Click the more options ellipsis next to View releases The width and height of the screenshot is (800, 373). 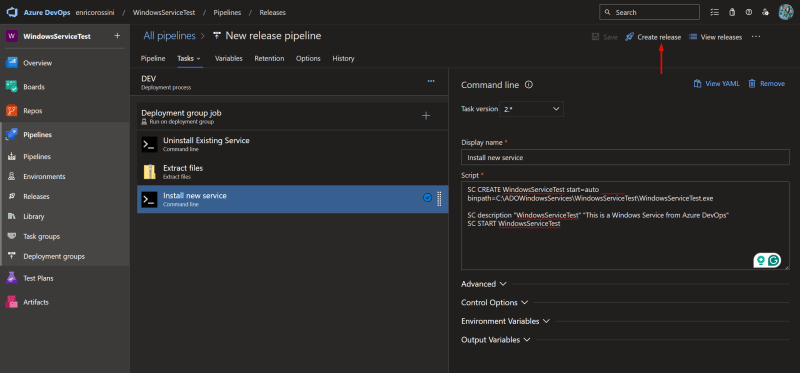[756, 37]
